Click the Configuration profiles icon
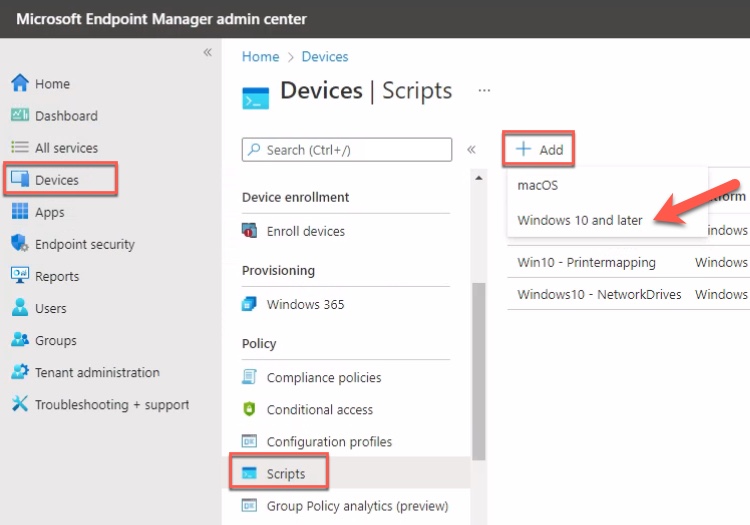Viewport: 750px width, 525px height. click(x=249, y=441)
